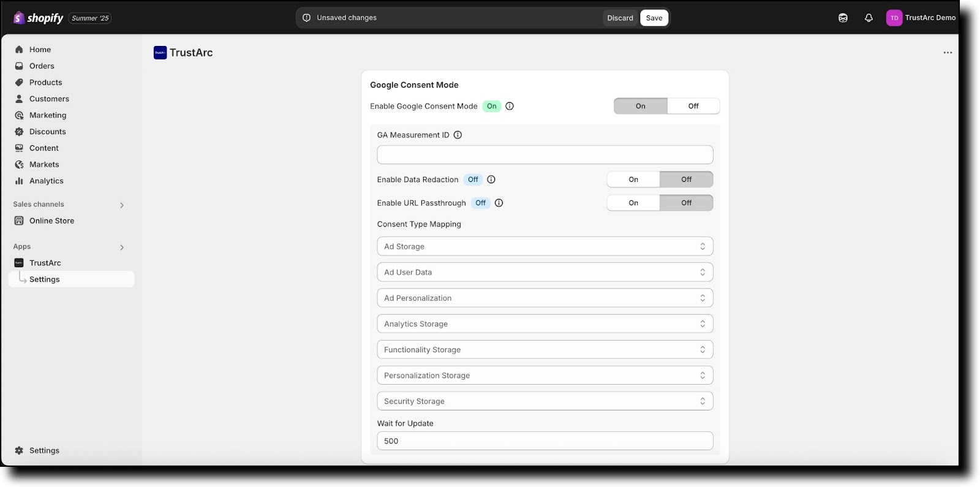The width and height of the screenshot is (980, 487).
Task: Click the TrustArc logo in page header
Action: 160,53
